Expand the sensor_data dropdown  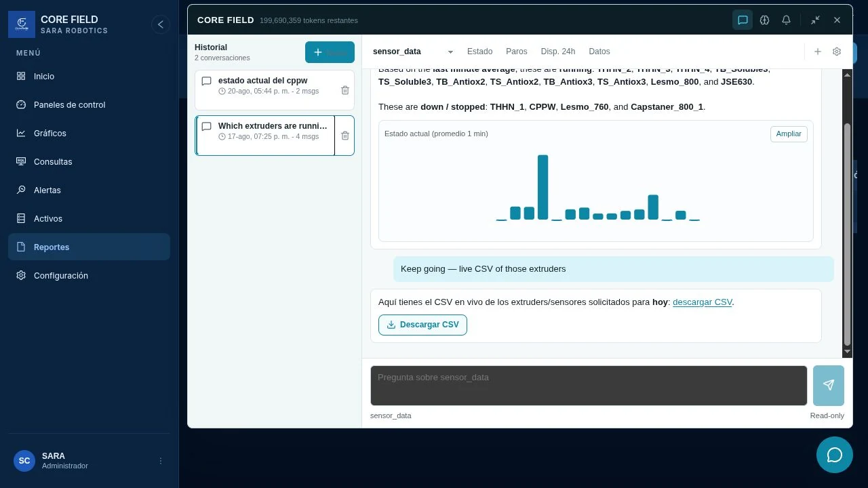tap(413, 52)
